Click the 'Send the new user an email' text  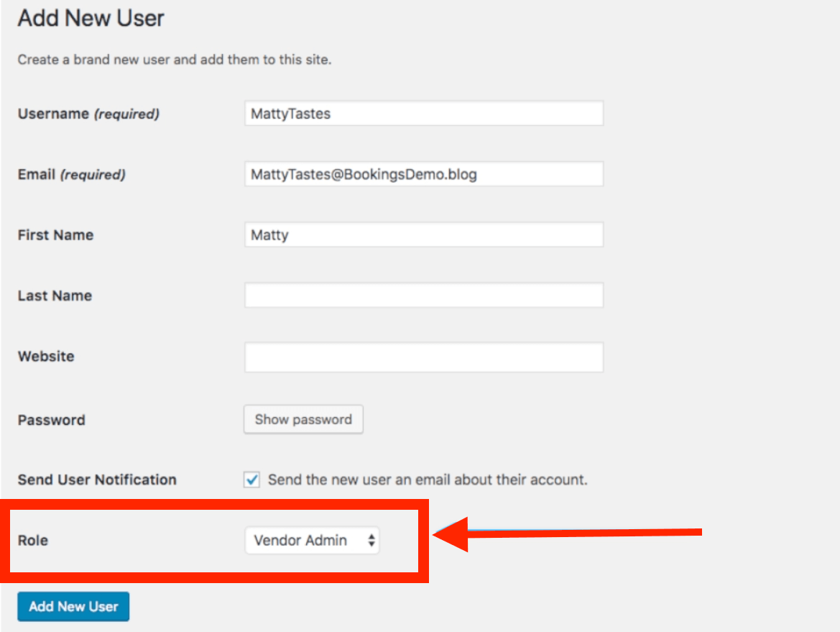[428, 480]
